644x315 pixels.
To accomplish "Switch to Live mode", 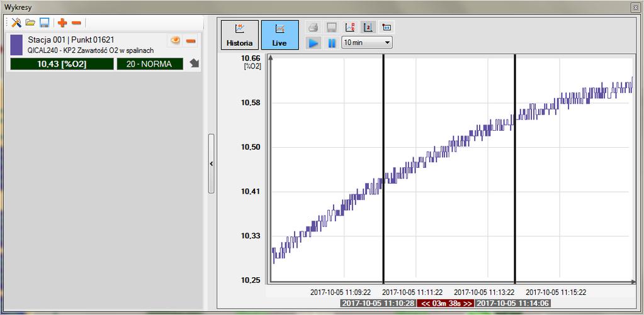I will [x=280, y=35].
